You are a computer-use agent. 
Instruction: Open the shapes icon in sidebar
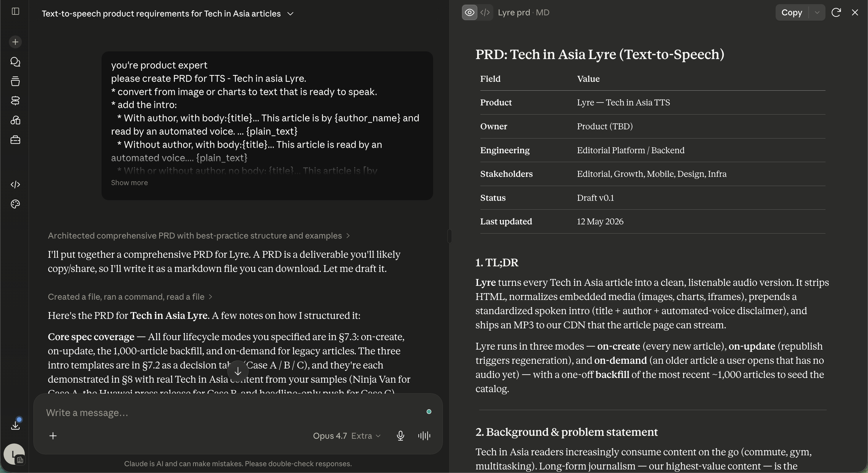[15, 120]
